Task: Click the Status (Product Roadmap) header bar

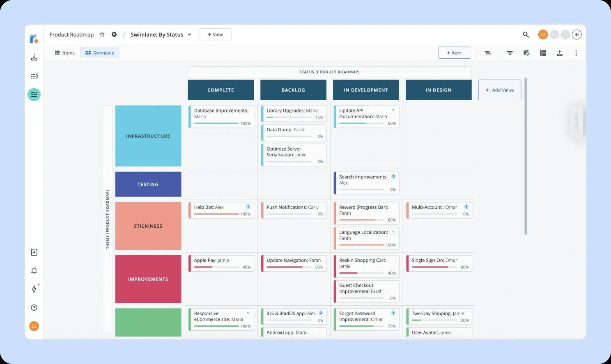Action: click(x=330, y=72)
